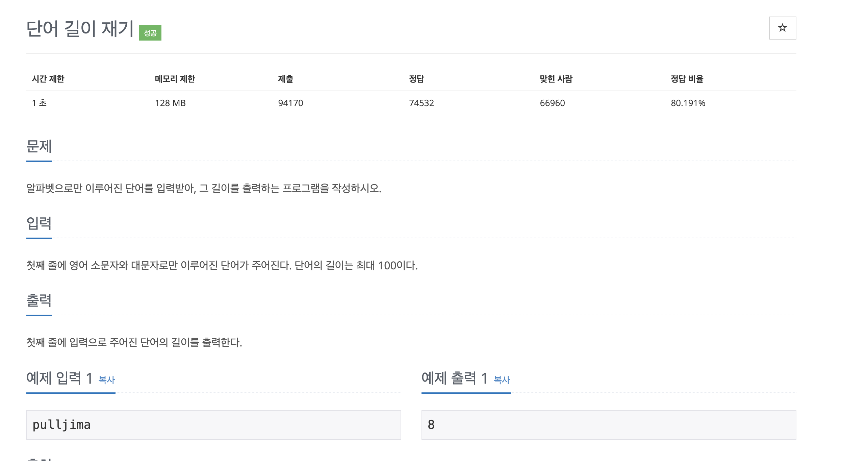Viewport: 868px width, 461px height.
Task: Click the sample output box showing 8
Action: [609, 425]
